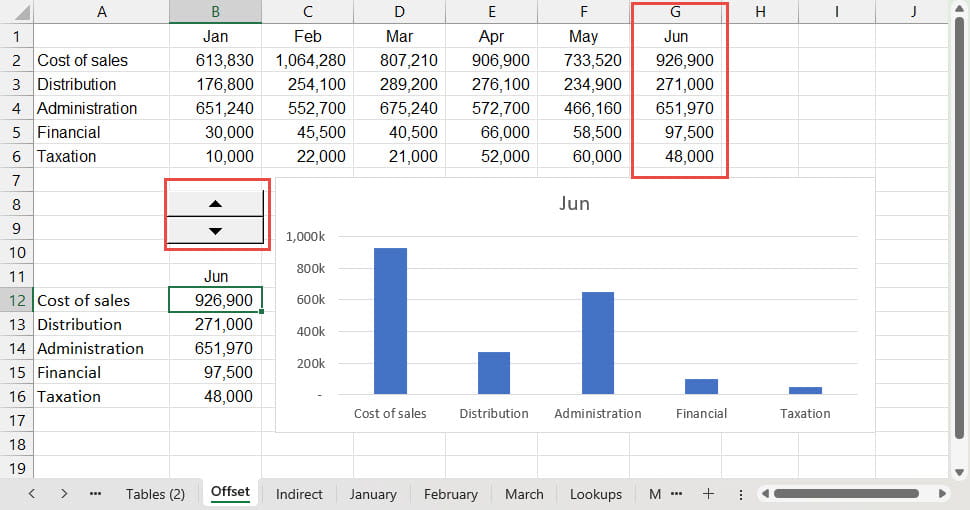
Task: Show more sheet tabs via right ellipsis
Action: click(x=677, y=494)
